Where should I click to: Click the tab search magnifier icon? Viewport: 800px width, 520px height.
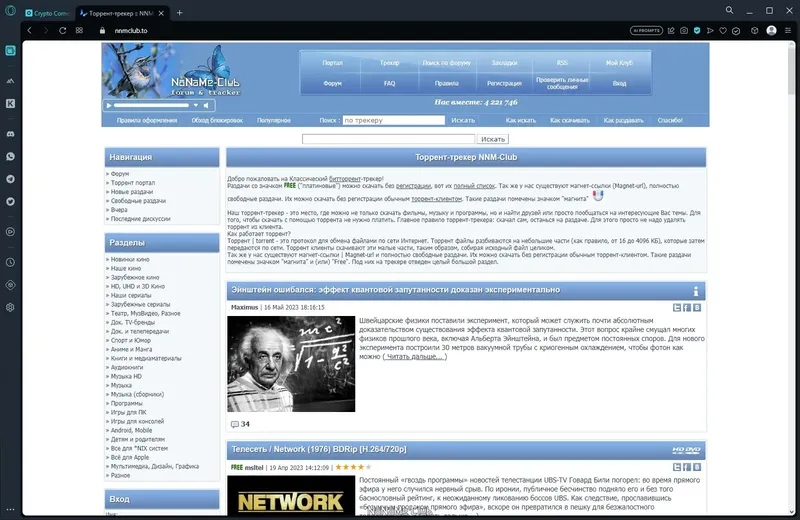point(730,10)
